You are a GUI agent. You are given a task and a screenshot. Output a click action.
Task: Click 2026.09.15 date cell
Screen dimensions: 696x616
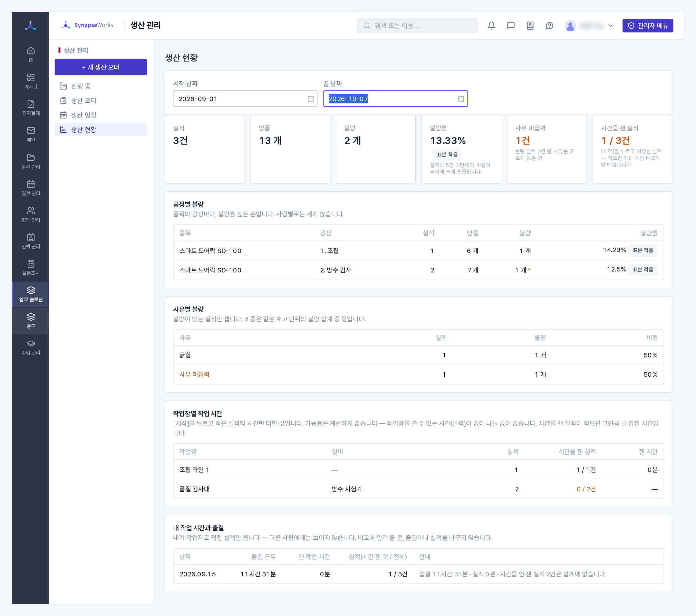[x=198, y=574]
